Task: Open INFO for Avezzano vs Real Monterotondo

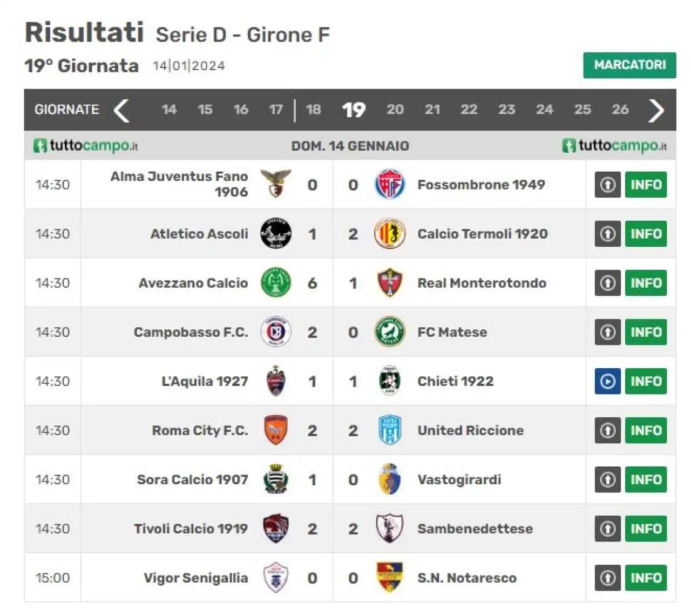Action: (646, 283)
